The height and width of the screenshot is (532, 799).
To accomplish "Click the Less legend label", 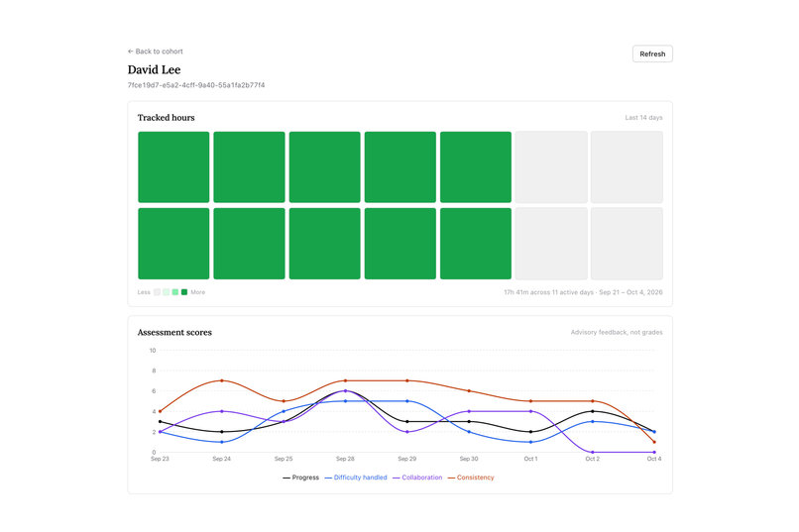I will click(x=144, y=292).
